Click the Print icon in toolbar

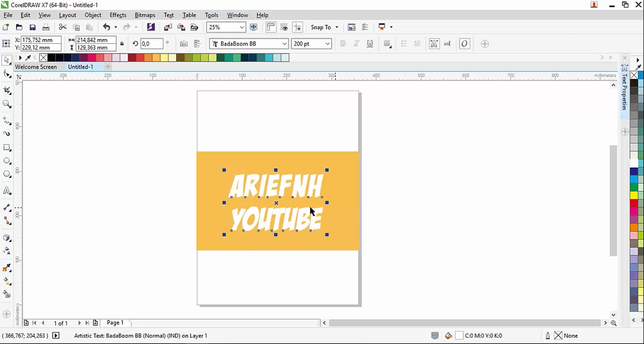coord(46,27)
